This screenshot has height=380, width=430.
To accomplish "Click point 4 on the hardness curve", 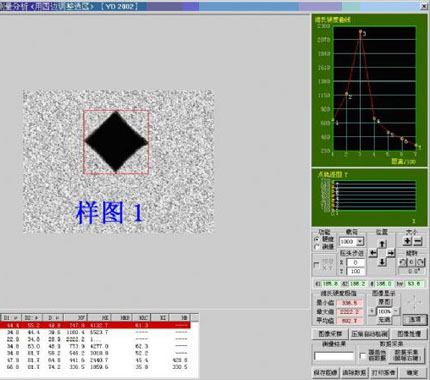I will 374,118.
